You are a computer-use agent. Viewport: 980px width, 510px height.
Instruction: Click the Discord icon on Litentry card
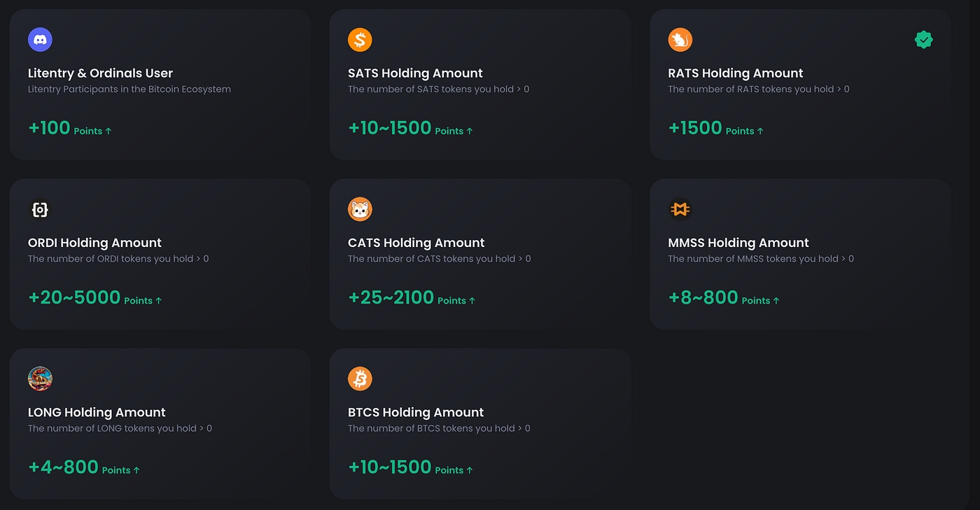coord(40,40)
